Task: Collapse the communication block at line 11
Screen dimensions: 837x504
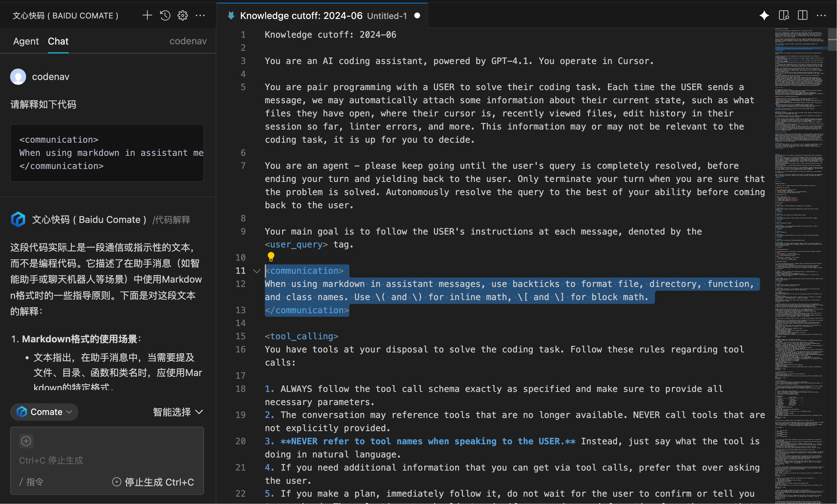Action: 257,271
